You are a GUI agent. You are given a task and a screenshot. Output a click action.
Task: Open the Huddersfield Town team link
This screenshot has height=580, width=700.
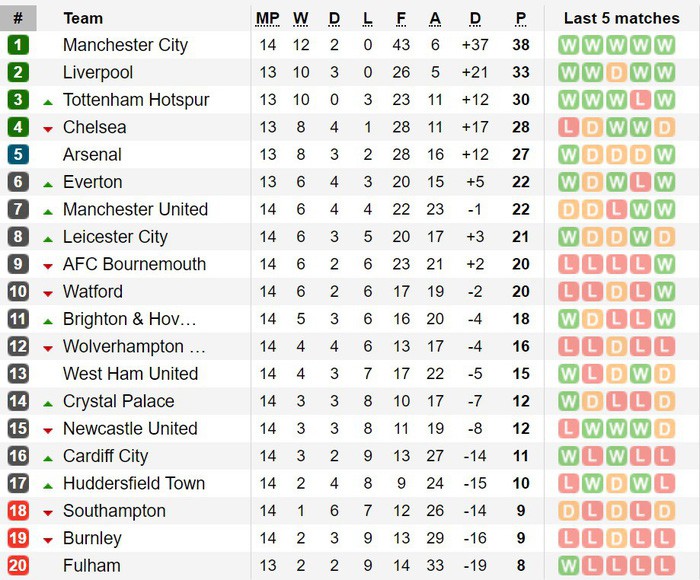[134, 484]
